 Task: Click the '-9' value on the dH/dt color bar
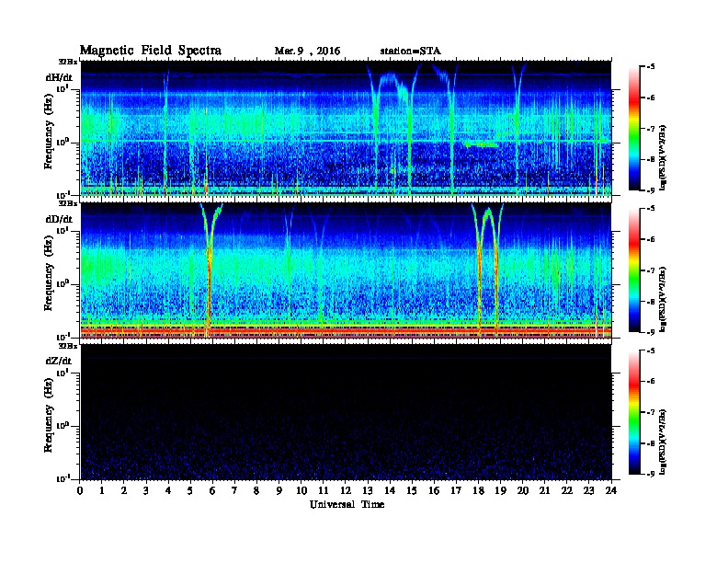(x=651, y=190)
